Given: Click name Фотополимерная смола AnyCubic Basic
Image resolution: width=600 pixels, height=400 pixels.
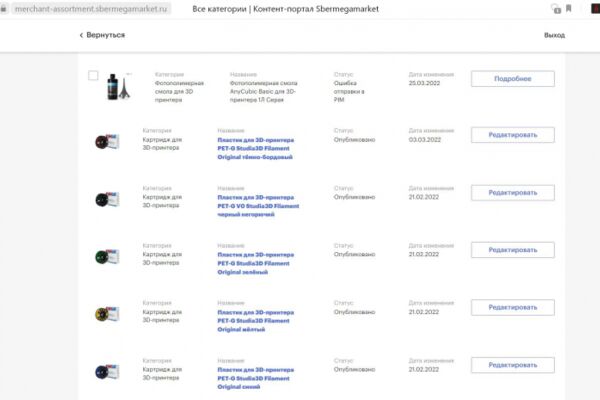Looking at the screenshot, I should click(x=263, y=91).
